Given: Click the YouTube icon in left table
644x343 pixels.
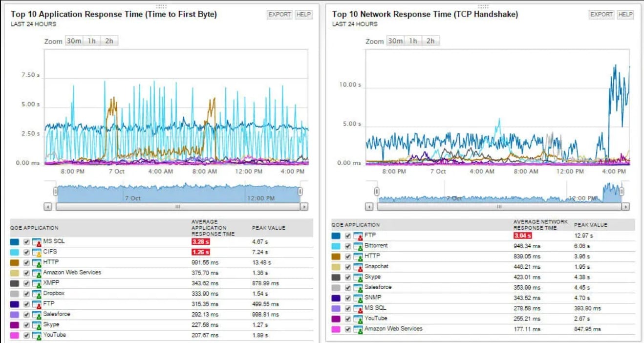Looking at the screenshot, I should click(x=37, y=335).
